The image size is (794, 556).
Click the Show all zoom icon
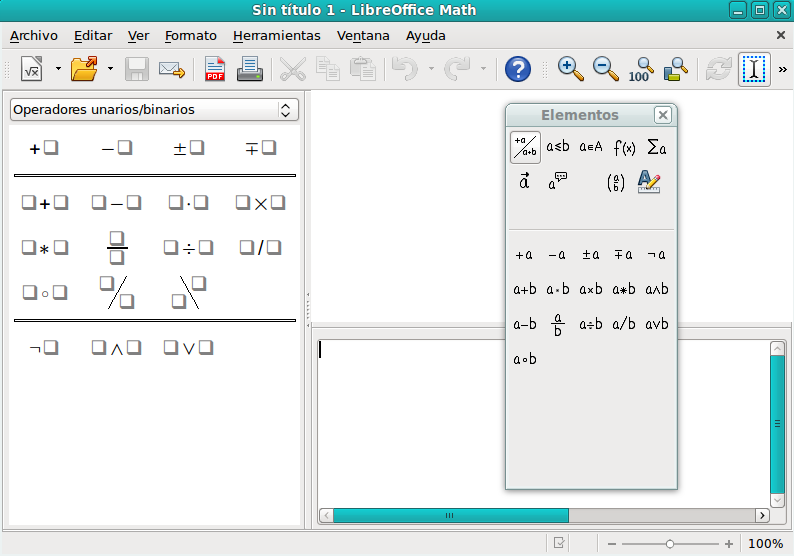[x=676, y=69]
